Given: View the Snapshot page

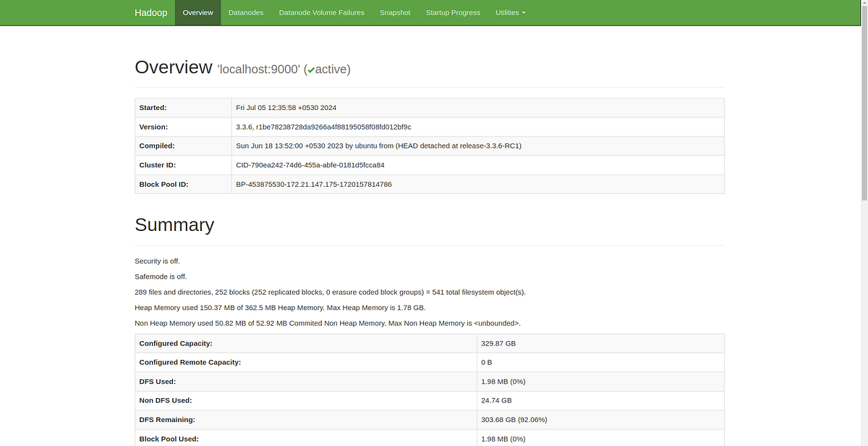Looking at the screenshot, I should click(394, 12).
